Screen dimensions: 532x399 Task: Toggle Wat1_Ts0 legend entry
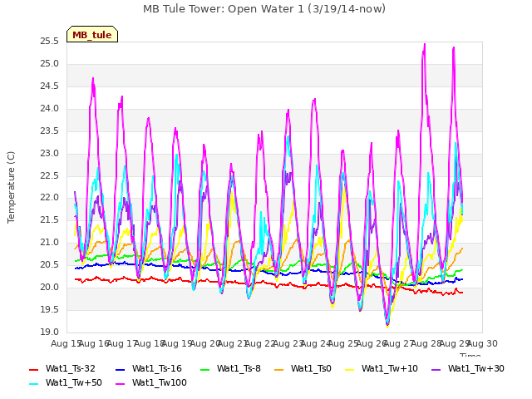303,368
